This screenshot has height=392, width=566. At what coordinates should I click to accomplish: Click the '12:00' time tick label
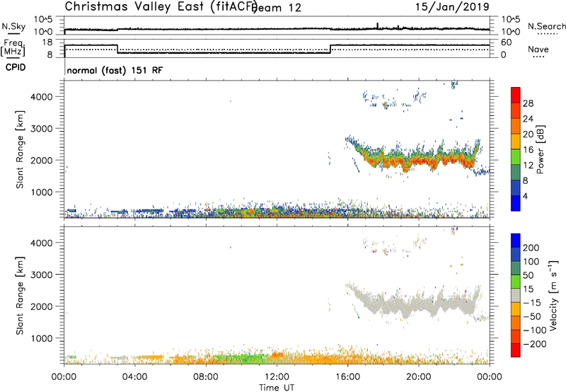coord(277,377)
